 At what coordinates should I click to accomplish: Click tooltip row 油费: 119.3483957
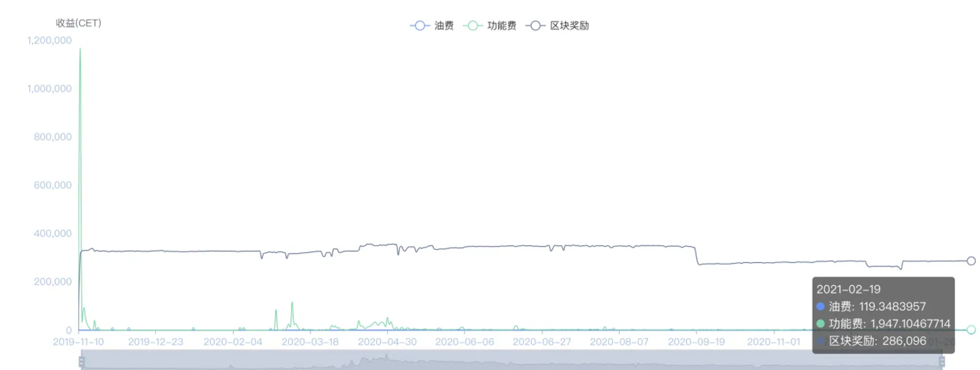click(871, 306)
